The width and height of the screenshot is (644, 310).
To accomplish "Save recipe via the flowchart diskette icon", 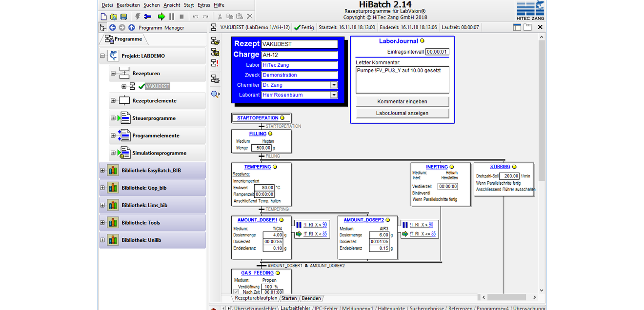I will (215, 52).
